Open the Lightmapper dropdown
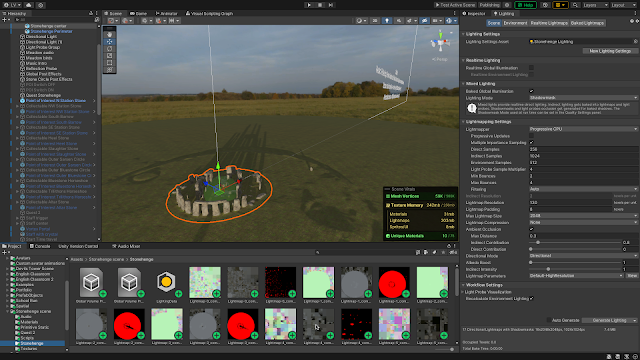The height and width of the screenshot is (360, 640). coord(583,129)
